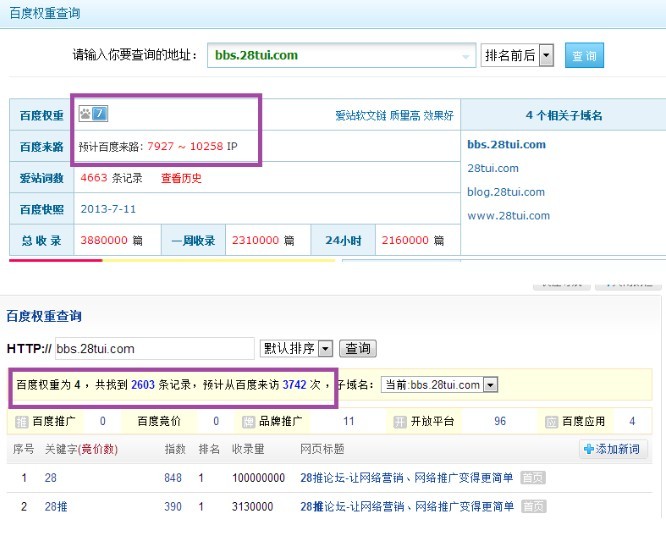The image size is (666, 542).
Task: Click the 关键字(竞价数) column header
Action: [x=81, y=449]
